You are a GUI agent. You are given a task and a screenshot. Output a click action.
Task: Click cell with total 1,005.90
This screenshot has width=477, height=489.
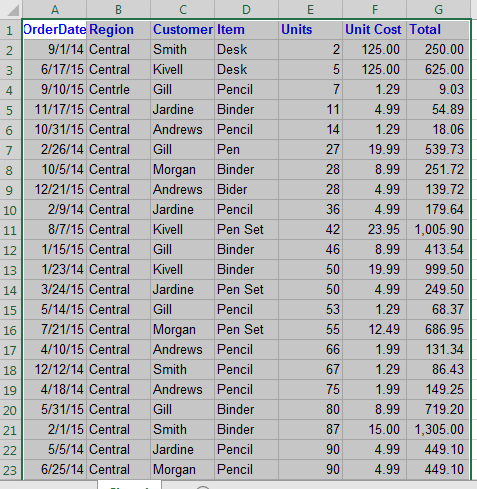pos(438,230)
